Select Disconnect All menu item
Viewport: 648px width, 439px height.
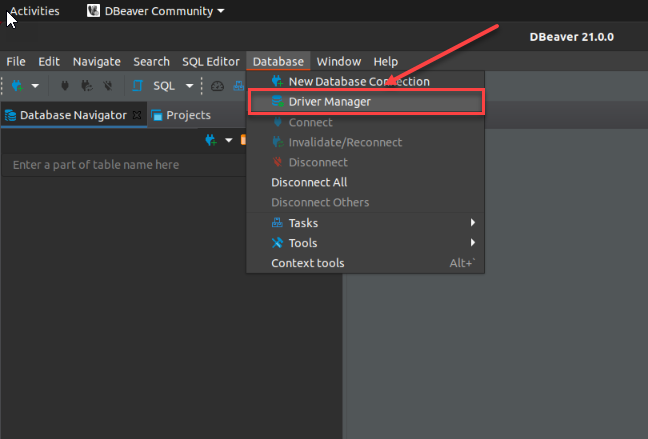[310, 183]
